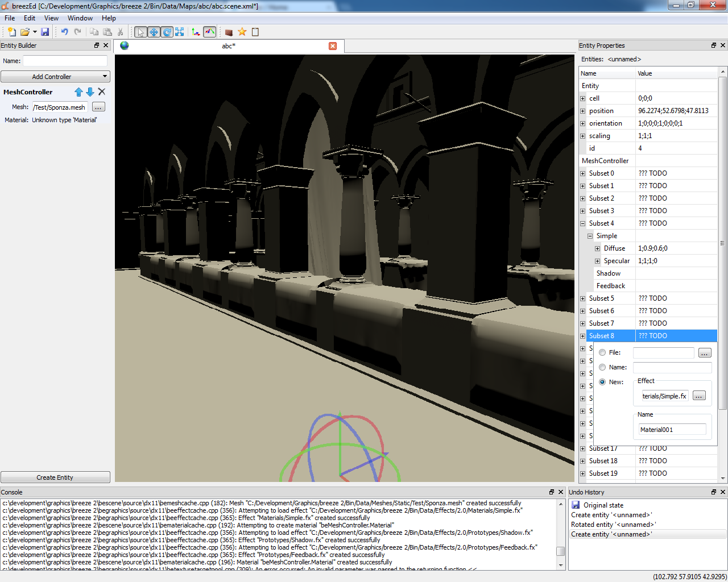Browse for mesh file with ellipsis button
The width and height of the screenshot is (728, 582).
[x=98, y=107]
